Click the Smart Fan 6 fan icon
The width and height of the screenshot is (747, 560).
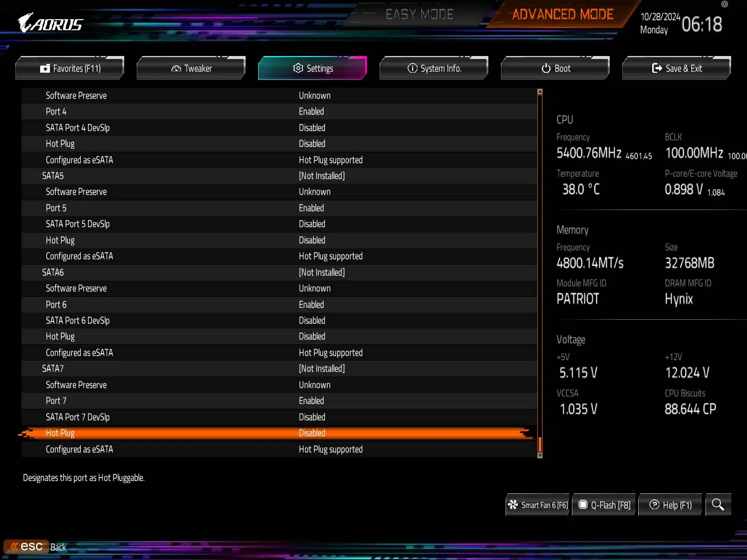pos(513,504)
